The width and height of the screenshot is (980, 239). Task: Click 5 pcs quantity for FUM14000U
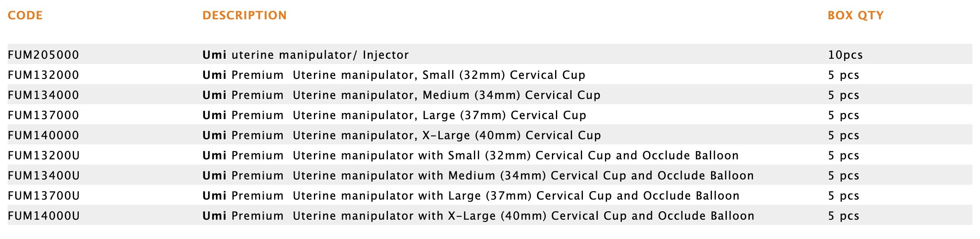[843, 216]
